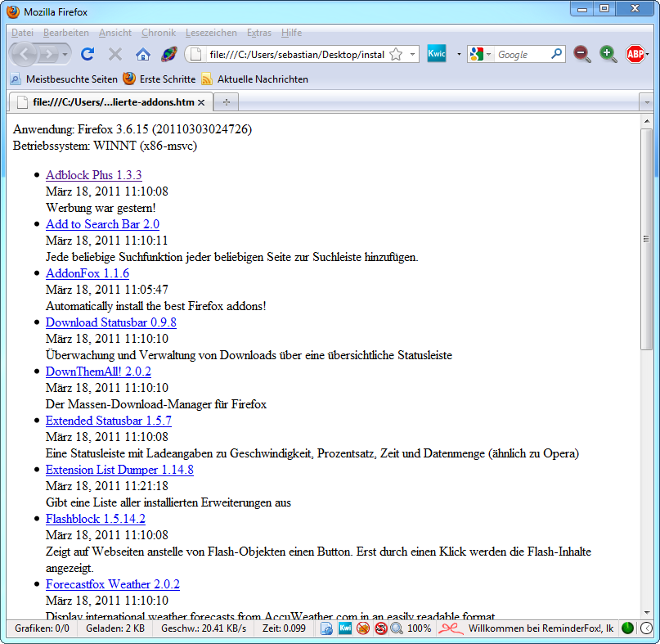Click the blocked image status bar icon
This screenshot has width=660, height=644.
363,628
